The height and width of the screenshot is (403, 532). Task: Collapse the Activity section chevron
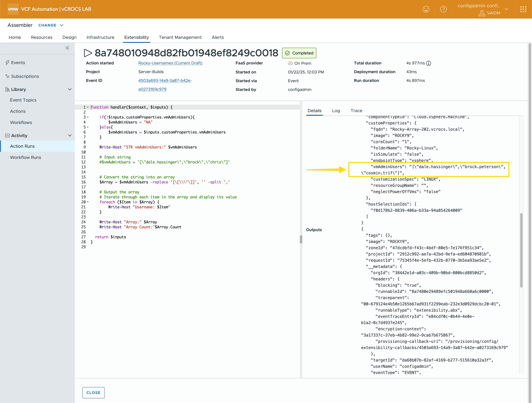tap(70, 136)
